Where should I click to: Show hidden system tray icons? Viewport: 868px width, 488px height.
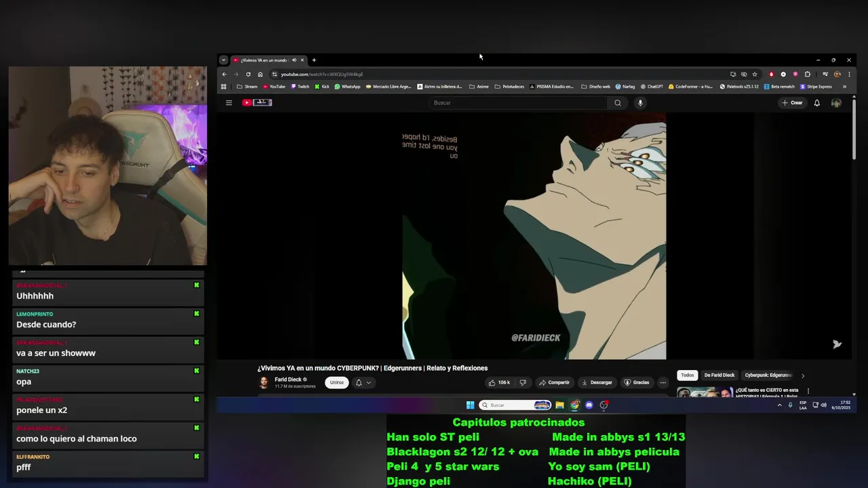pyautogui.click(x=779, y=405)
